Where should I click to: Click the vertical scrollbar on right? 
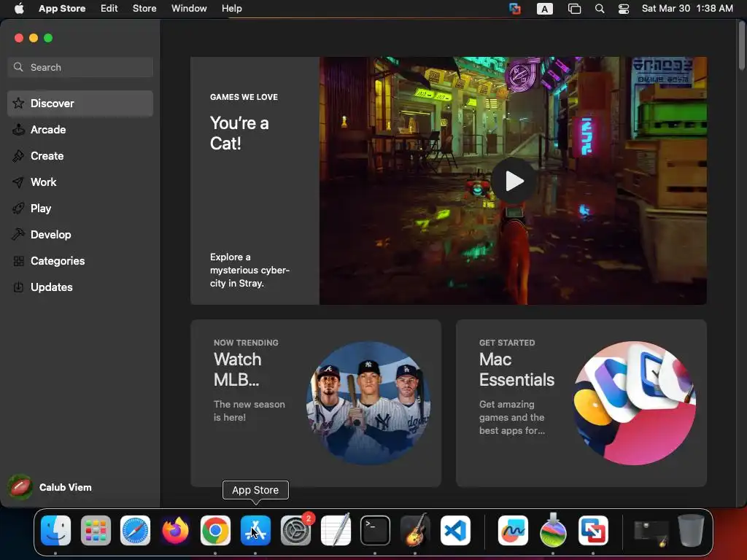742,46
